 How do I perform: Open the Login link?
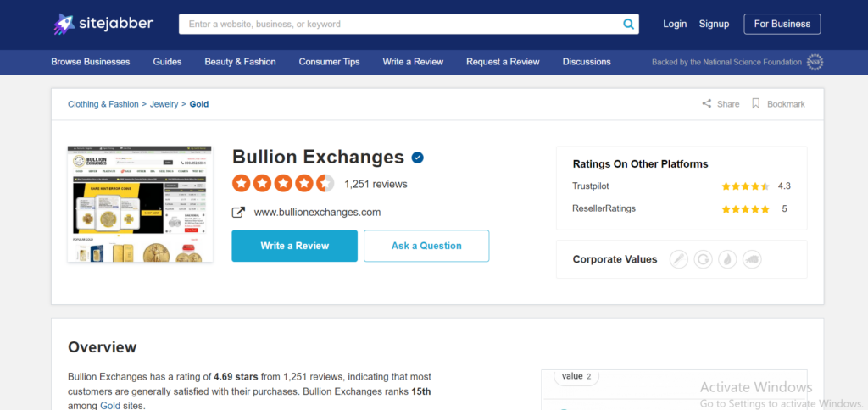[x=675, y=24]
